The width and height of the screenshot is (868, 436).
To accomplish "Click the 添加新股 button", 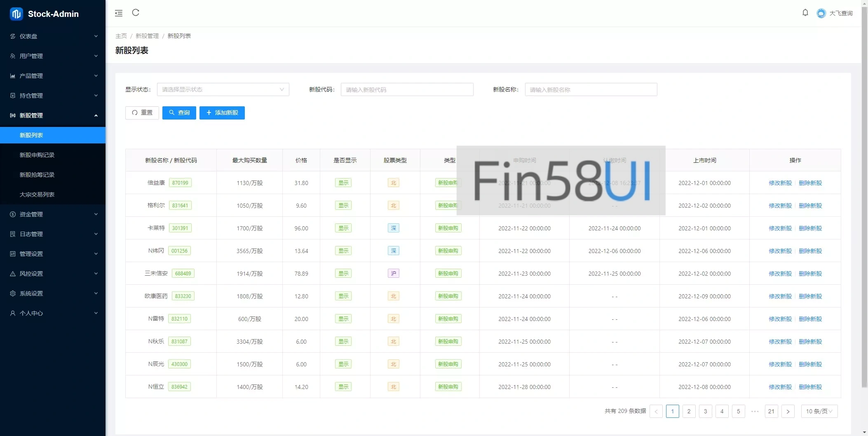I will click(222, 113).
